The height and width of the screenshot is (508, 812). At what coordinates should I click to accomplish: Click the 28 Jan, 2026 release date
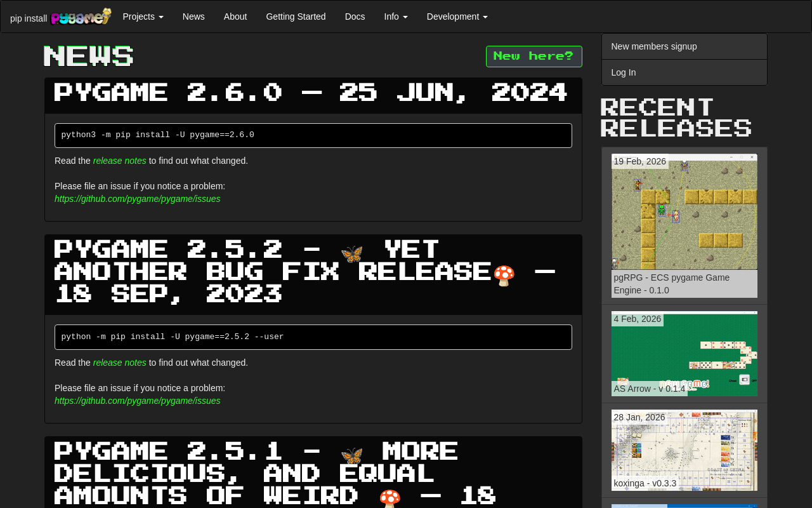tap(639, 417)
